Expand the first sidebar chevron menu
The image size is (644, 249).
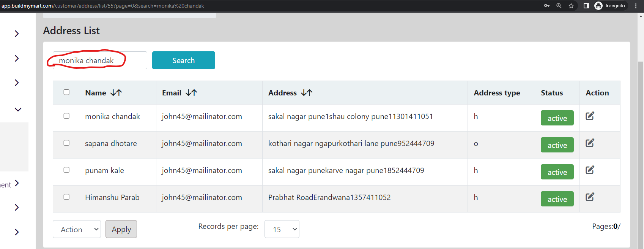(17, 33)
